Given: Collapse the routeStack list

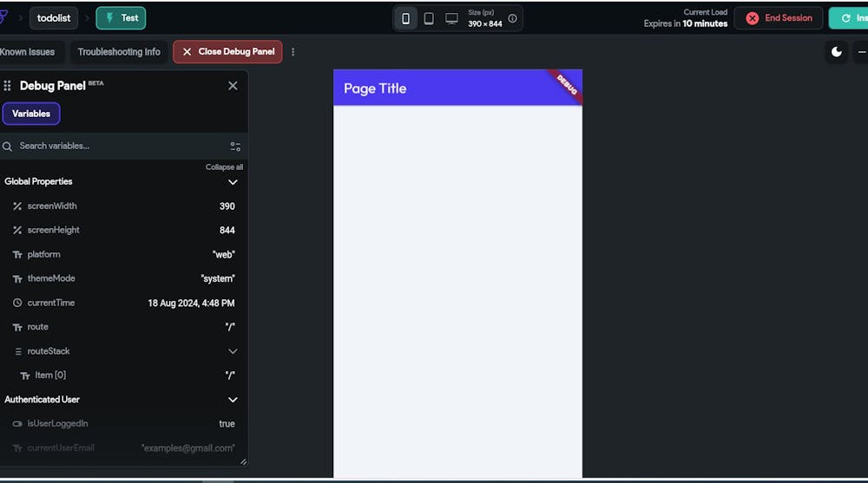Looking at the screenshot, I should point(233,351).
